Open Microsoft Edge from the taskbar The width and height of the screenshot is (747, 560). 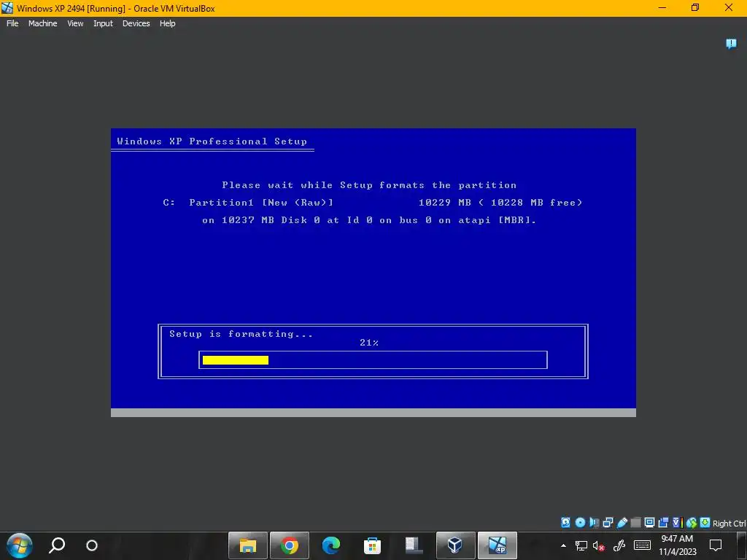[x=330, y=545]
